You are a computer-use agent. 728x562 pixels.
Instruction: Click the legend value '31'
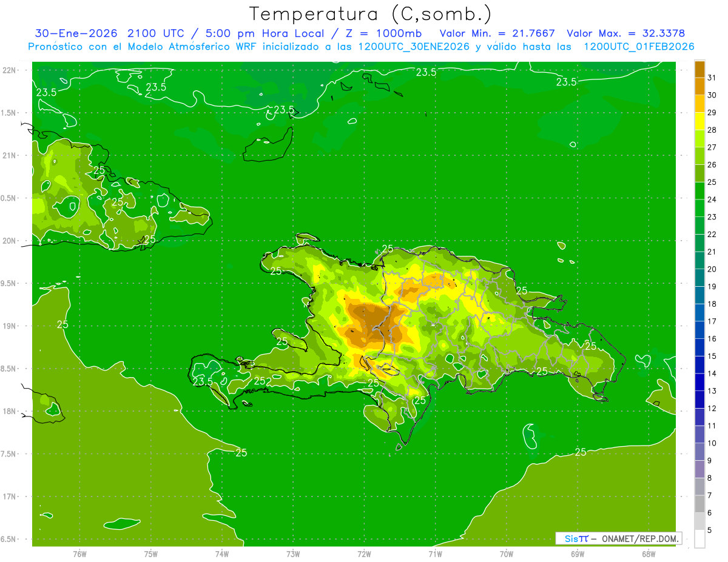(x=712, y=78)
